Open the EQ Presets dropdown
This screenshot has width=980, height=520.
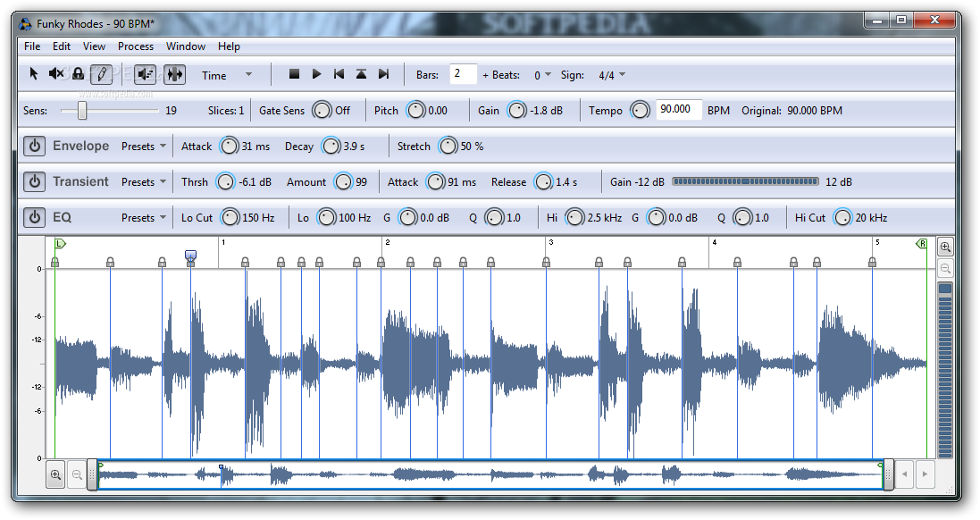(x=144, y=217)
